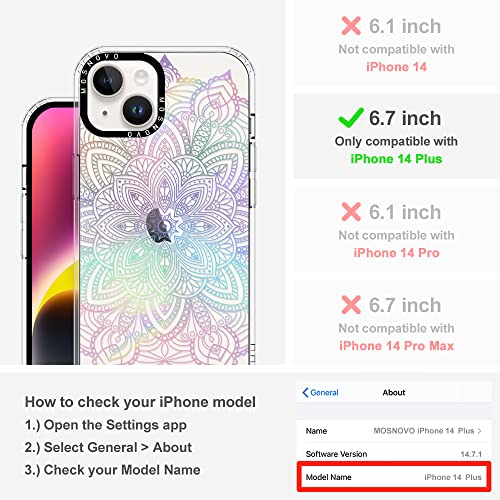Click the lower camera lens

point(138,110)
